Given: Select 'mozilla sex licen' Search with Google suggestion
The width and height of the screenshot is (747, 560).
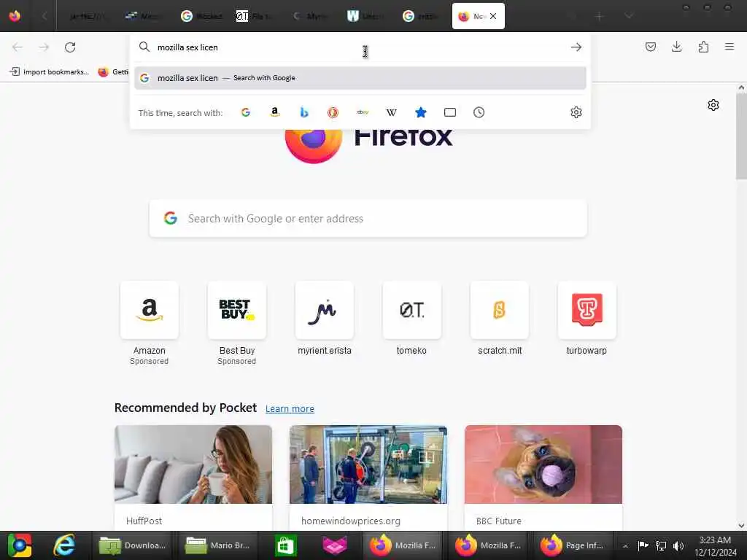Looking at the screenshot, I should [x=360, y=78].
